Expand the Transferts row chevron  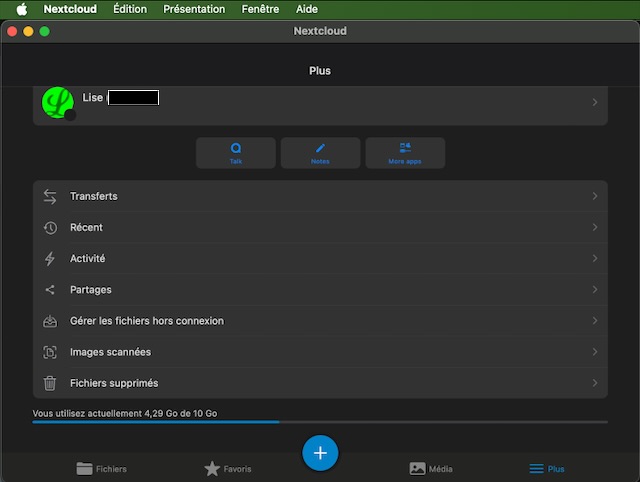point(595,197)
